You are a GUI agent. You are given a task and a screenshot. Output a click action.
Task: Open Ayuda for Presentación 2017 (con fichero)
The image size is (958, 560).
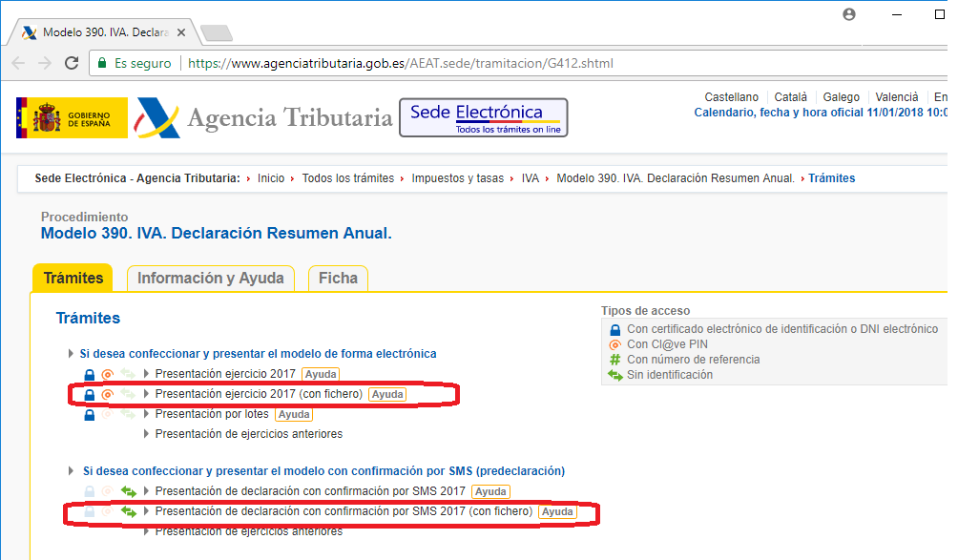click(387, 395)
